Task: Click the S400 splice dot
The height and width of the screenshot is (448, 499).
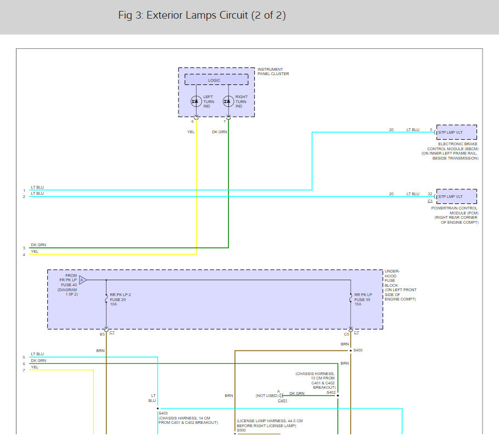Action: point(351,351)
